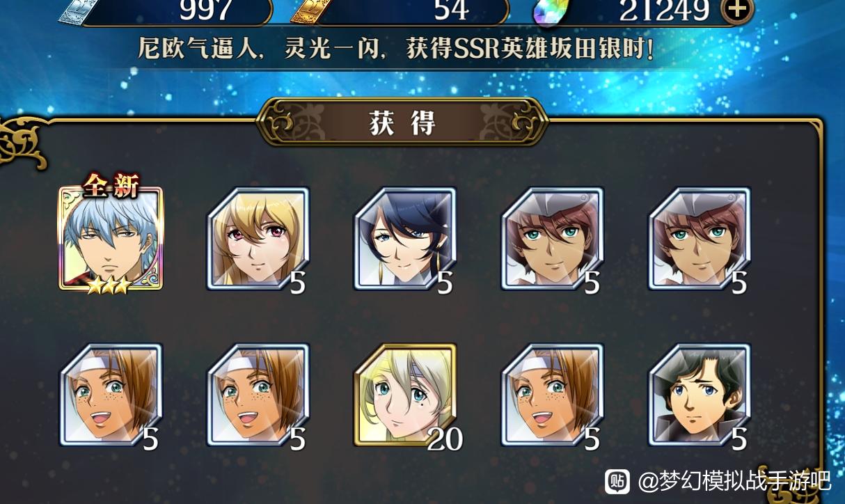The height and width of the screenshot is (504, 845).
Task: Select the first brown-haired capped hero in the top row
Action: [553, 238]
